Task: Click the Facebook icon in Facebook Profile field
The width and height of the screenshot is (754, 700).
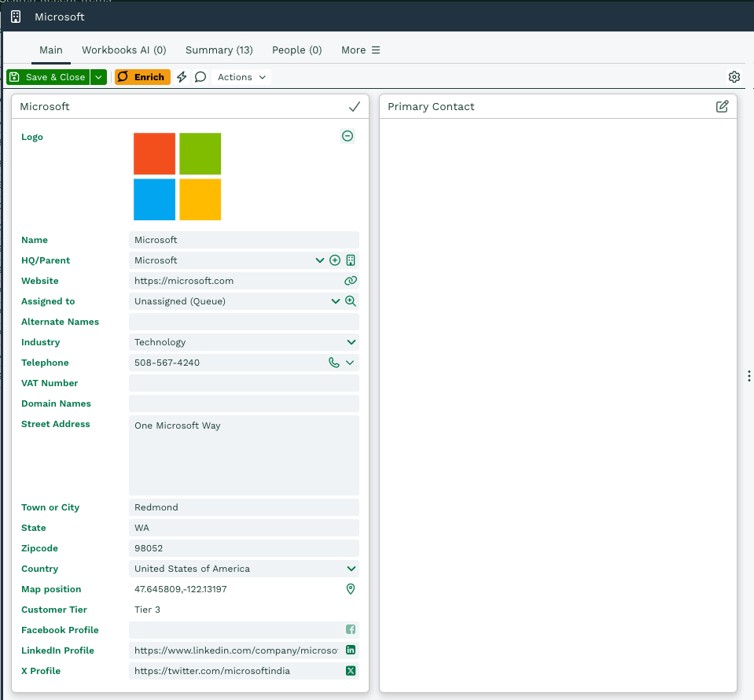Action: 351,630
